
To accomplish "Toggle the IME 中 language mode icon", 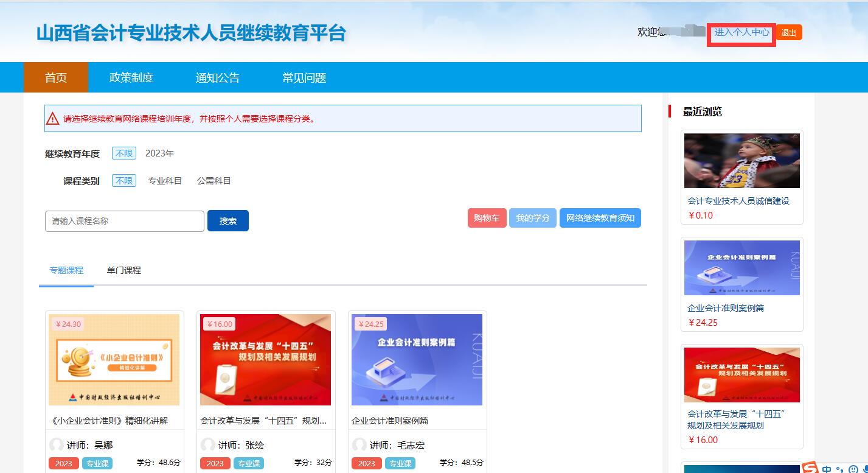I will [827, 469].
